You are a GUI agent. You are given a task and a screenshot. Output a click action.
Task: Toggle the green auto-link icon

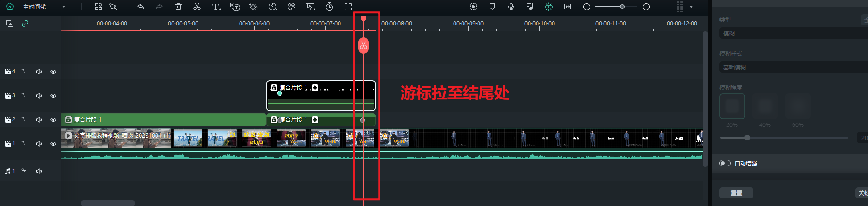(x=25, y=23)
